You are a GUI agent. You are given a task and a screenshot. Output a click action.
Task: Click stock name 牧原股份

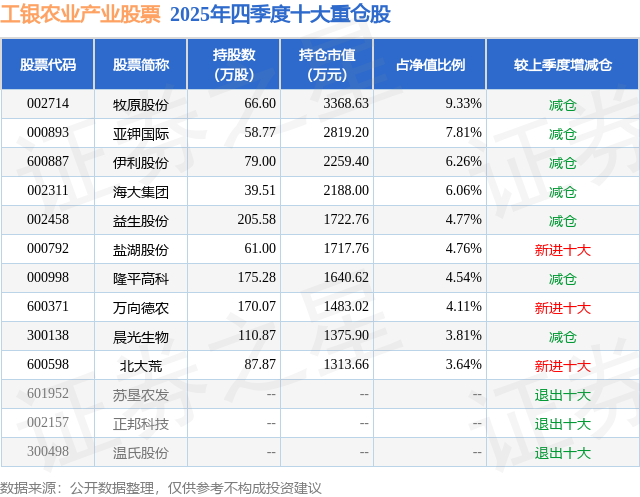coord(141,105)
